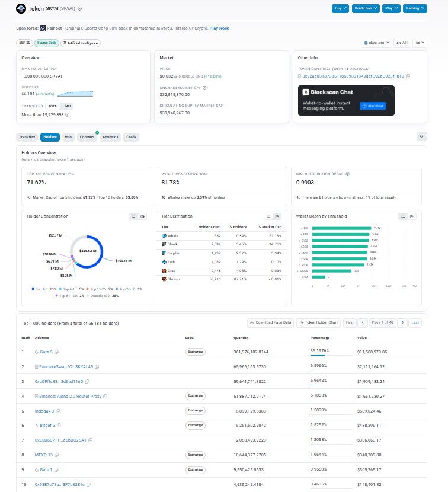Open the Contract tab
448x492 pixels.
[x=87, y=137]
